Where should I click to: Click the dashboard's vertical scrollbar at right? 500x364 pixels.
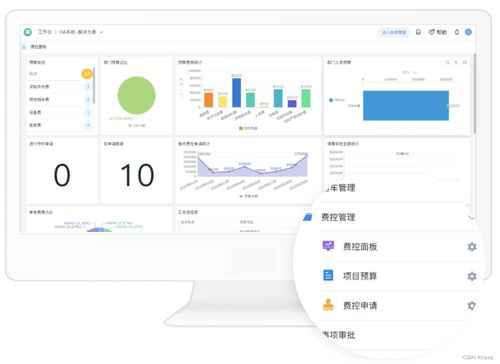point(475,93)
